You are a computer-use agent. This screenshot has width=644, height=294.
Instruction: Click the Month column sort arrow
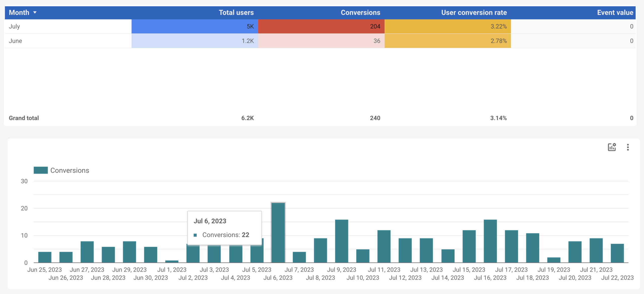(x=35, y=13)
